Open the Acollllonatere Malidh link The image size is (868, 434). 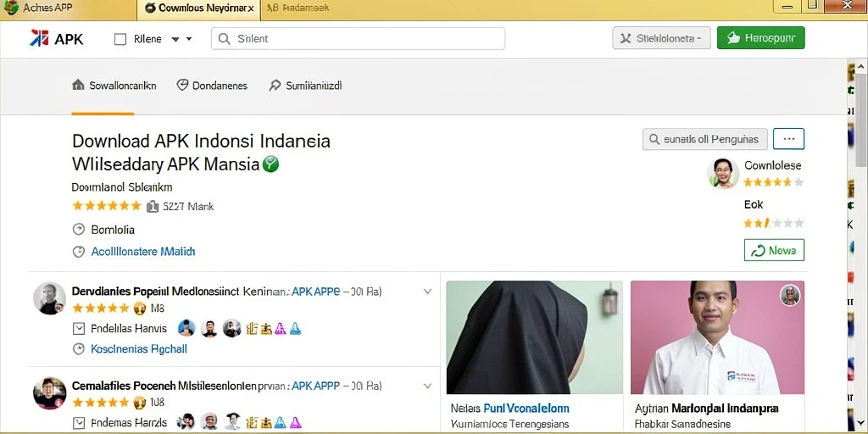[142, 252]
